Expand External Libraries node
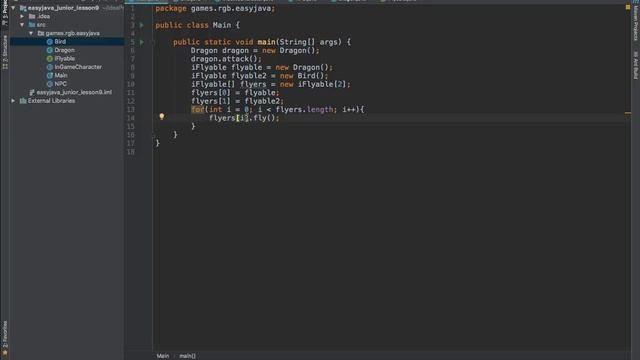 point(13,101)
